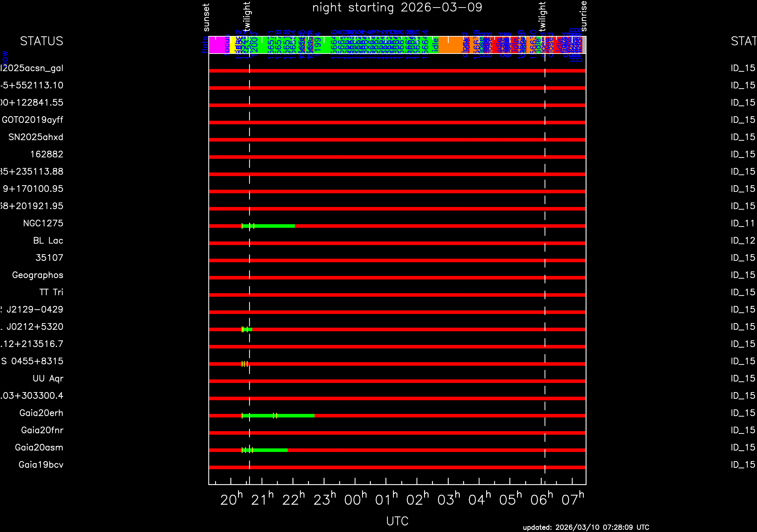Click the left STATUS column header
The height and width of the screenshot is (532, 757).
pyautogui.click(x=41, y=41)
